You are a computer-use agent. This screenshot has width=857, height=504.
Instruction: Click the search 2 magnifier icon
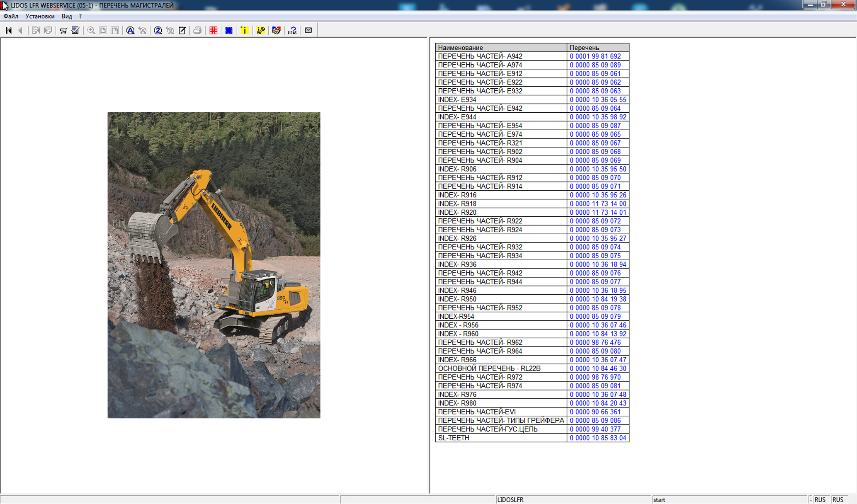pos(158,30)
